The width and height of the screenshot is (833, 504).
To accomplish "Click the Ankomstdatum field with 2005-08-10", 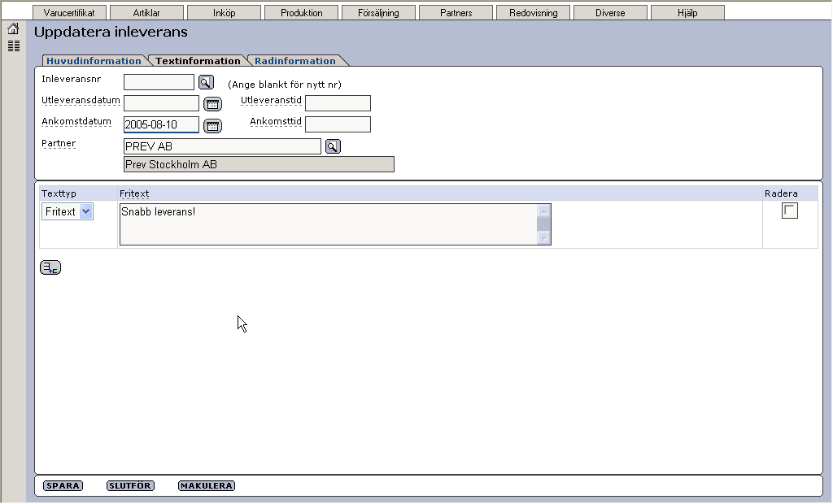I will pos(162,125).
